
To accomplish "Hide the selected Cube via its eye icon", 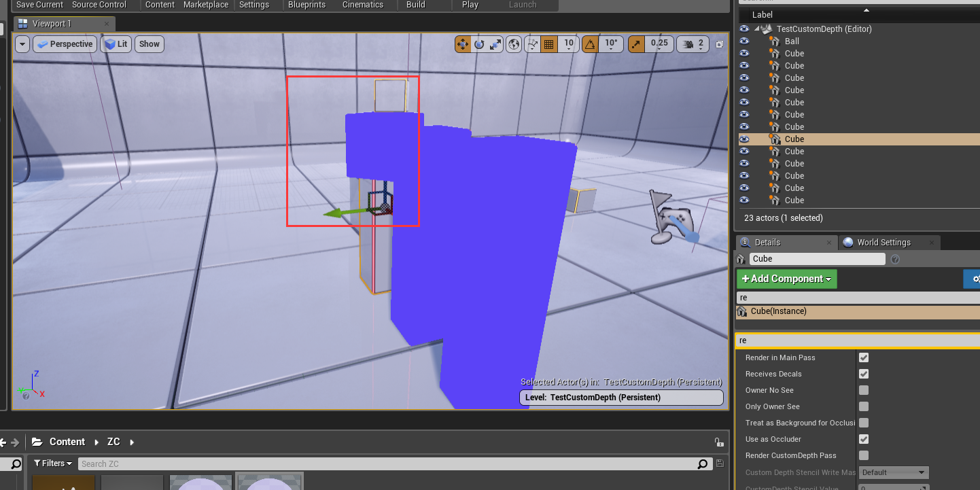I will 744,139.
